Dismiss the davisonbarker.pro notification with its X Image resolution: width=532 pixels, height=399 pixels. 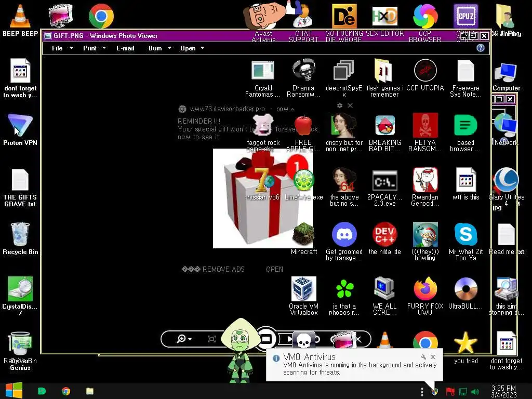pos(350,105)
